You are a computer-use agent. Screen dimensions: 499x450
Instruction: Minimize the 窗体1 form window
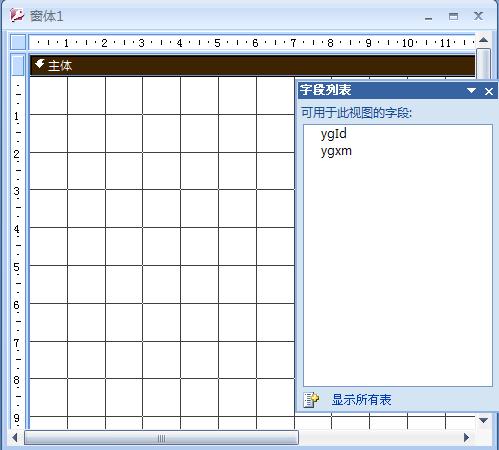tap(429, 17)
